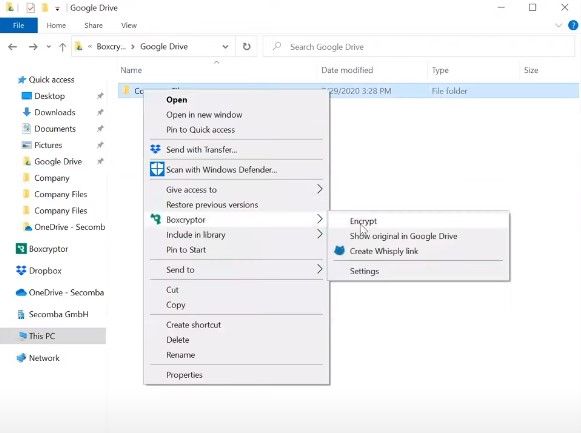Open the address bar history dropdown
Screen dimensions: 581x433
click(x=225, y=47)
